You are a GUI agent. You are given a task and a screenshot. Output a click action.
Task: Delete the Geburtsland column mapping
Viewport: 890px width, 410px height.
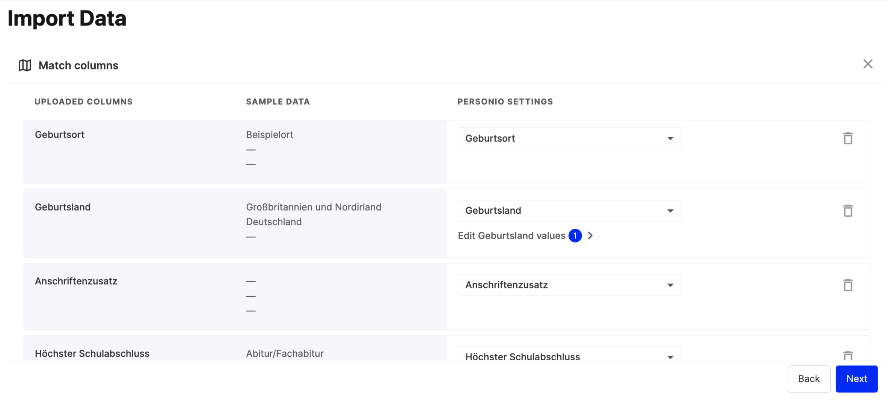click(x=847, y=211)
